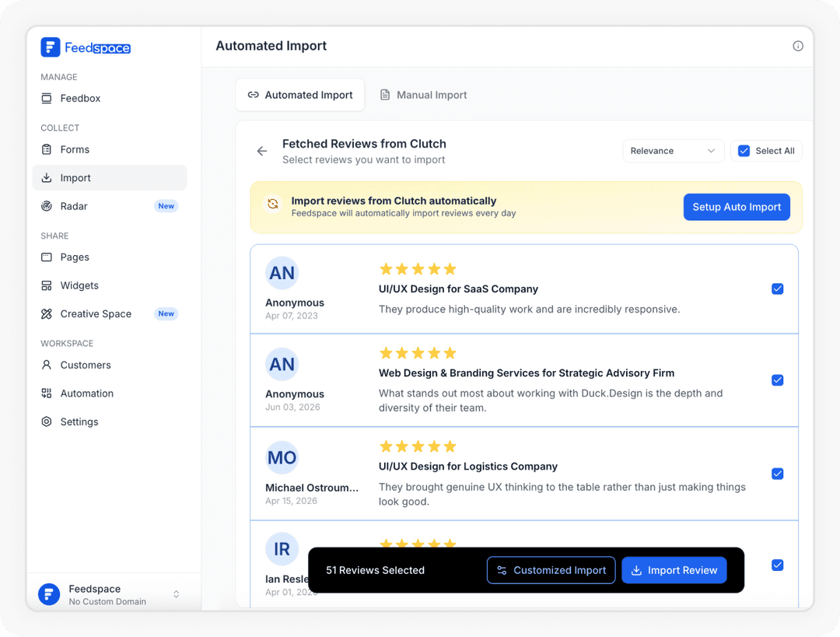Open Radar from the sidebar

click(110, 206)
